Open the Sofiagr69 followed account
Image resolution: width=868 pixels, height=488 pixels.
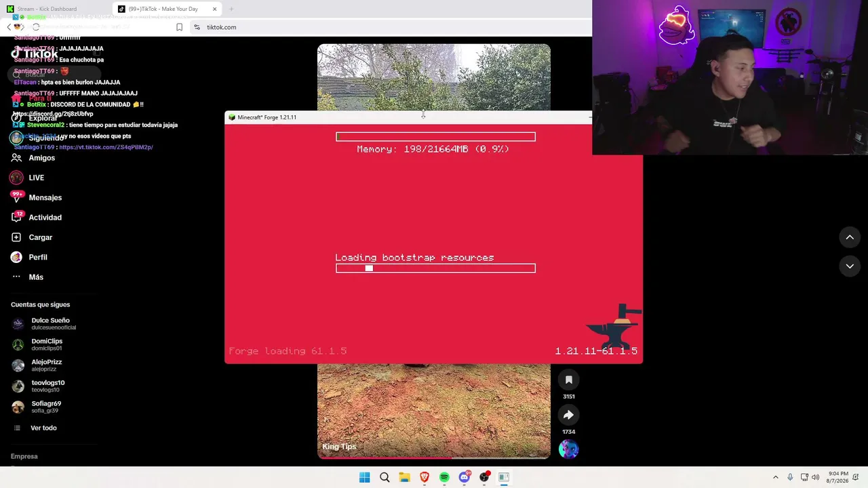coord(36,407)
